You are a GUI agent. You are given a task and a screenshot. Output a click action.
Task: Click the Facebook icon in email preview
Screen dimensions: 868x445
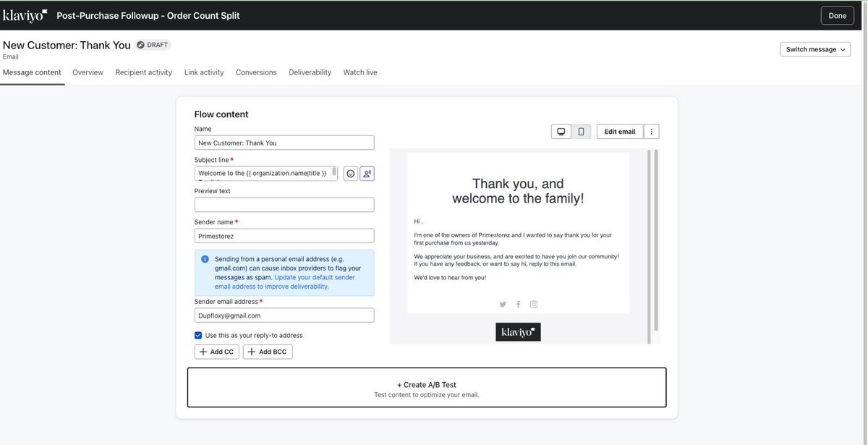click(x=518, y=305)
